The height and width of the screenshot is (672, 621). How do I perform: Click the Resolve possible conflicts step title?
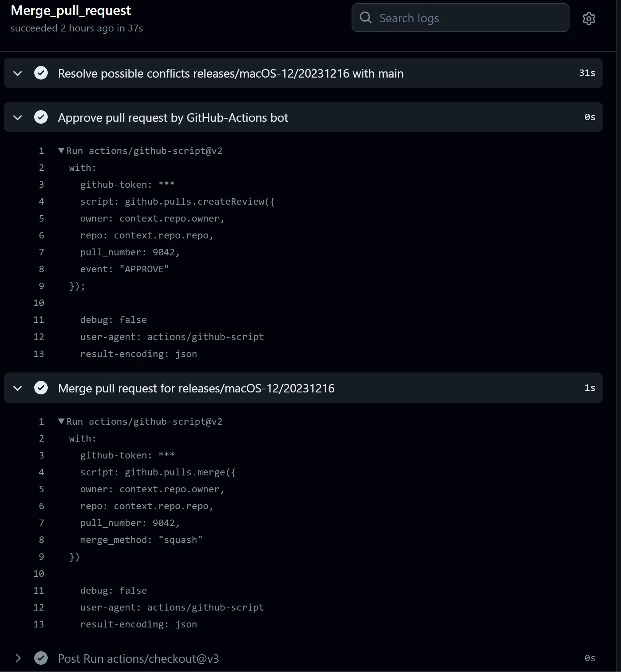coord(231,73)
